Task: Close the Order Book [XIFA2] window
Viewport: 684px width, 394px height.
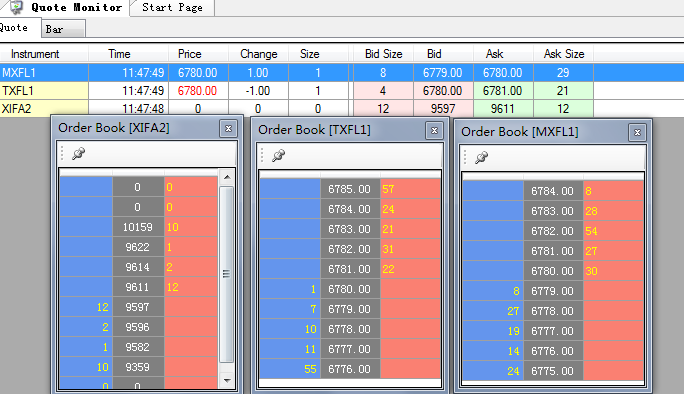Action: 228,128
